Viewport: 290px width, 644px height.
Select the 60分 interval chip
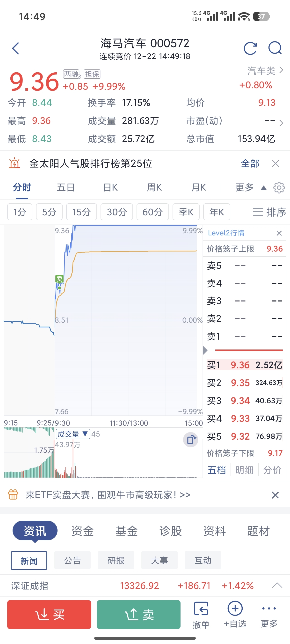[x=152, y=212]
